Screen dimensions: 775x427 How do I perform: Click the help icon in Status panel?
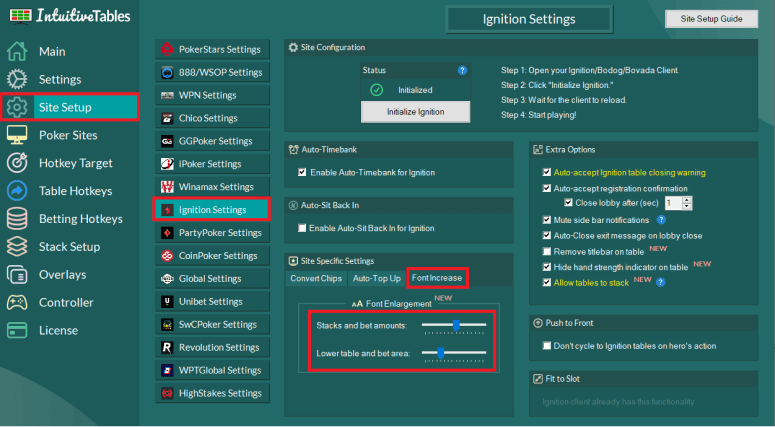tap(462, 70)
